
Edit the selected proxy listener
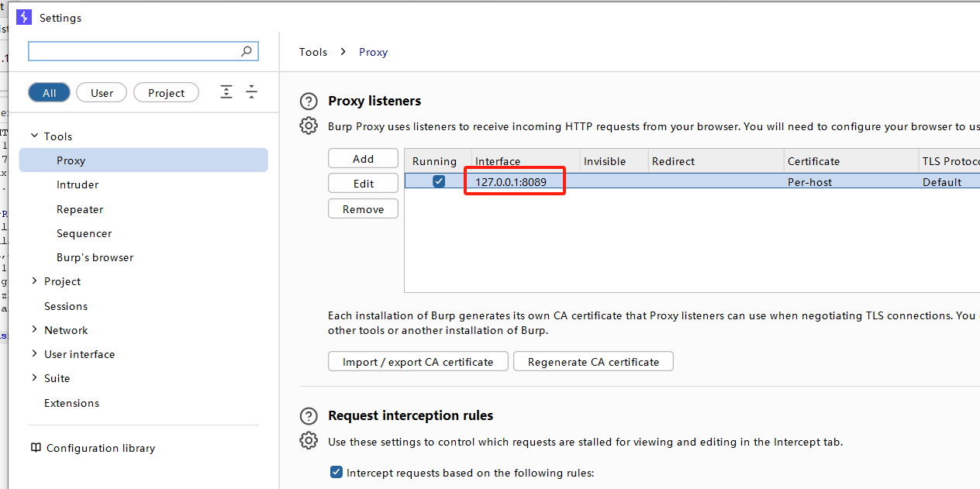363,184
